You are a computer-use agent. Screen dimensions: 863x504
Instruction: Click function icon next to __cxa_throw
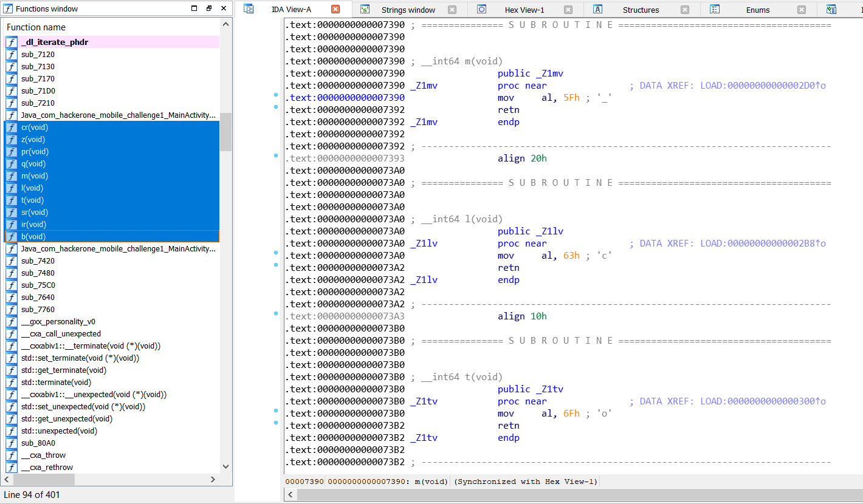click(x=12, y=455)
